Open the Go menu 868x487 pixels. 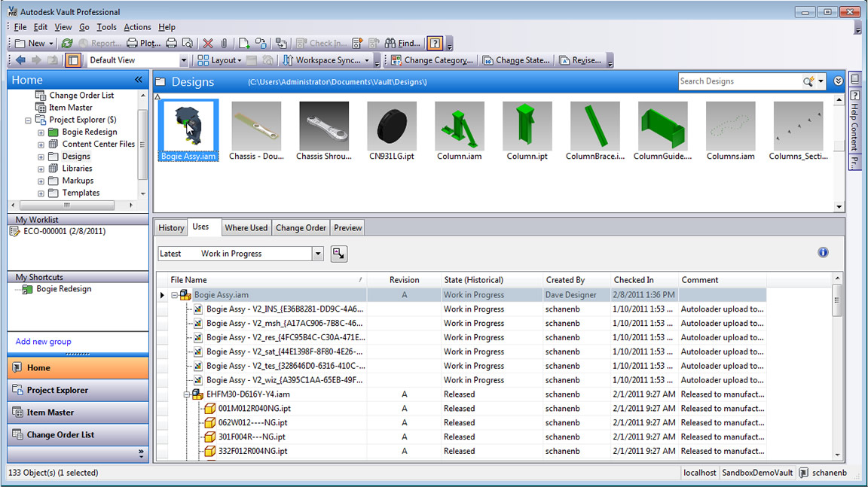[x=84, y=26]
